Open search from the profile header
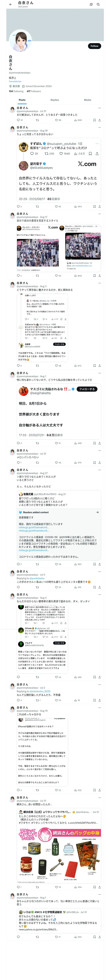Image resolution: width=110 pixels, height=980 pixels. (x=98, y=5)
